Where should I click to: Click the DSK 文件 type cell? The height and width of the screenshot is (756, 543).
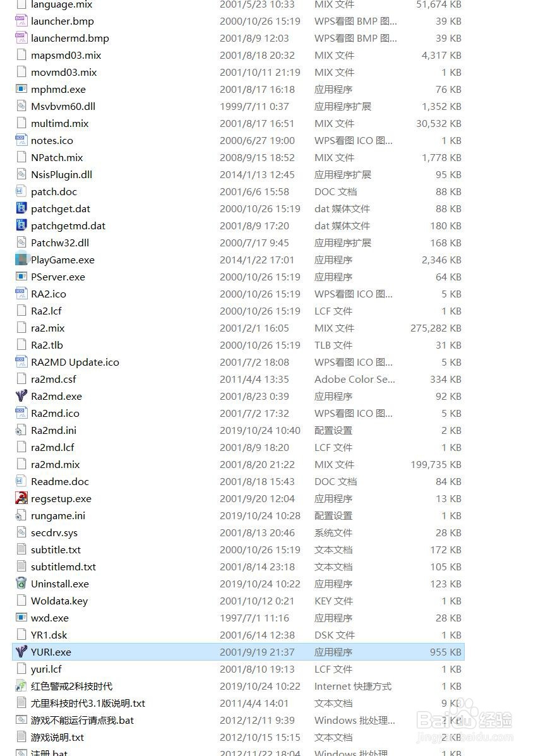pyautogui.click(x=335, y=635)
